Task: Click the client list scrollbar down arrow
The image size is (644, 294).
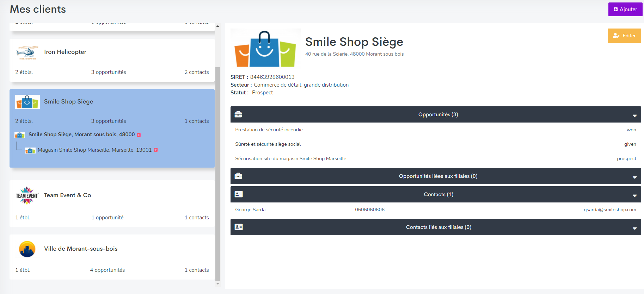Action: pos(217,283)
